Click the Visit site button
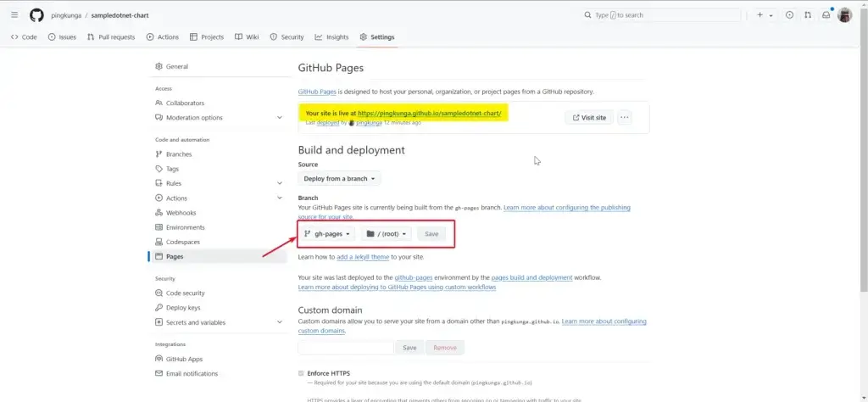Viewport: 868px width, 402px height. (589, 117)
